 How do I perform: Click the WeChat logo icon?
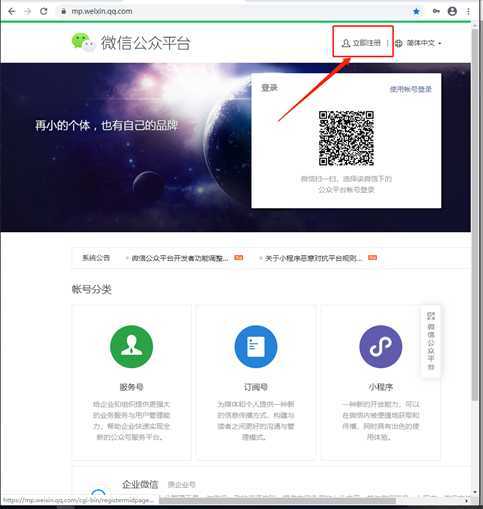click(83, 42)
